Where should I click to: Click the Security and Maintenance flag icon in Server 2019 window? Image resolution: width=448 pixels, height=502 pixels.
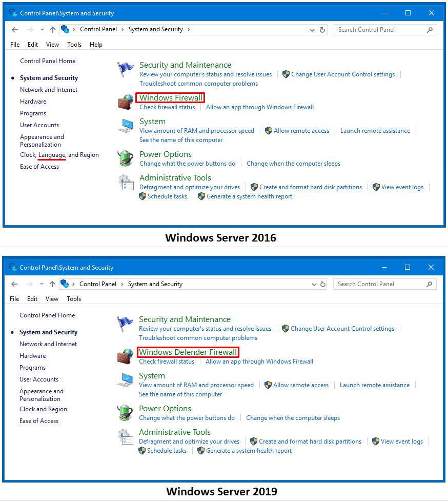pyautogui.click(x=125, y=324)
